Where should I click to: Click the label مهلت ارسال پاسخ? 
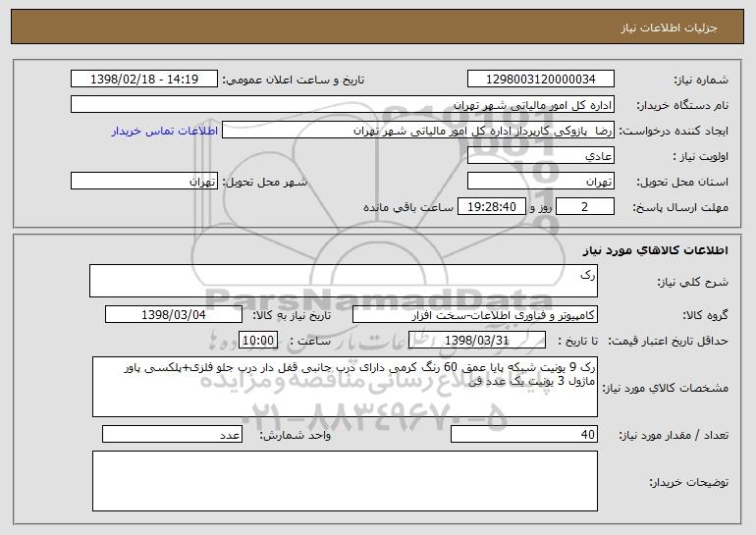pos(680,208)
